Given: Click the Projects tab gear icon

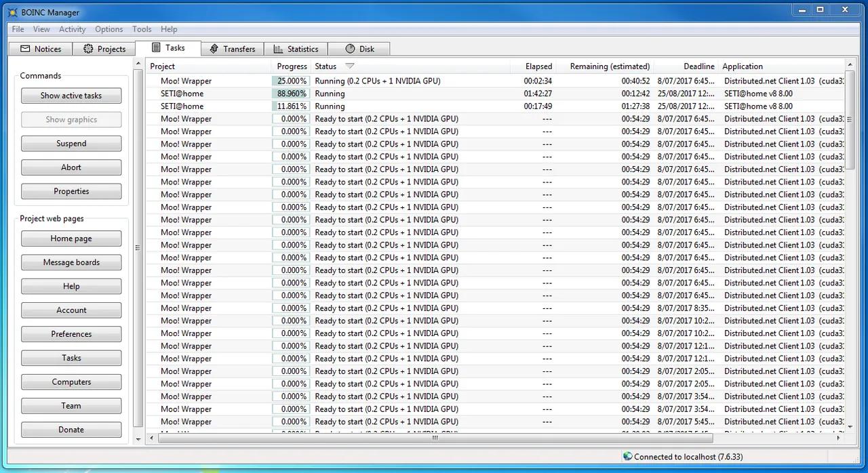Looking at the screenshot, I should [88, 49].
